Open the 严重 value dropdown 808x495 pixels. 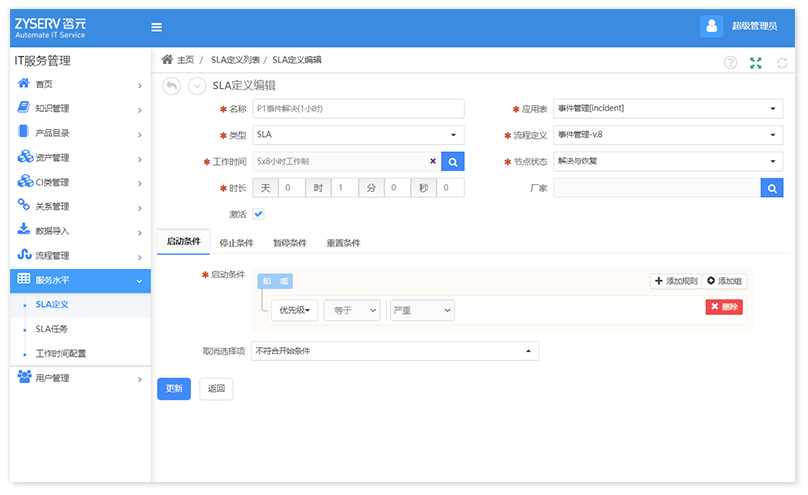pyautogui.click(x=422, y=311)
